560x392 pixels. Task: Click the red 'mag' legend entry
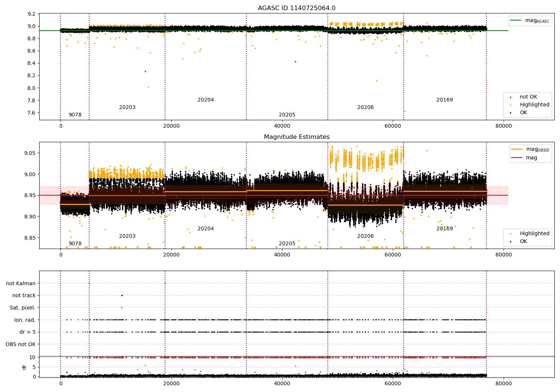[x=517, y=158]
